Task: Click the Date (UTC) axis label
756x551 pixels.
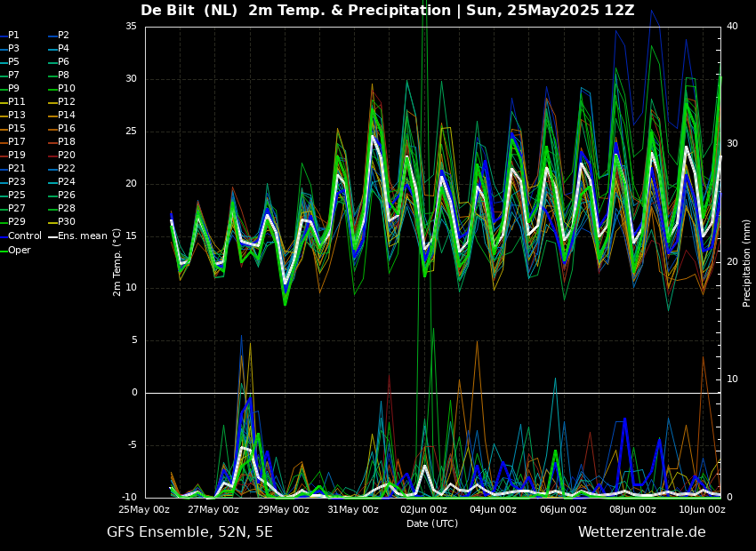Action: pyautogui.click(x=432, y=523)
